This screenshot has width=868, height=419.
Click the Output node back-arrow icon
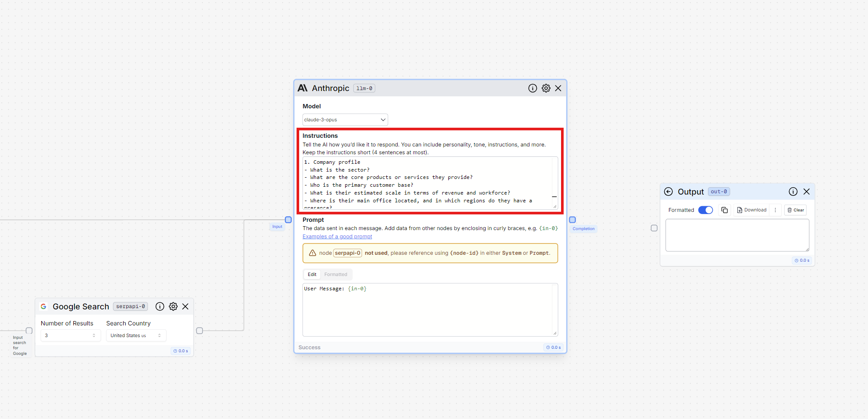click(669, 192)
